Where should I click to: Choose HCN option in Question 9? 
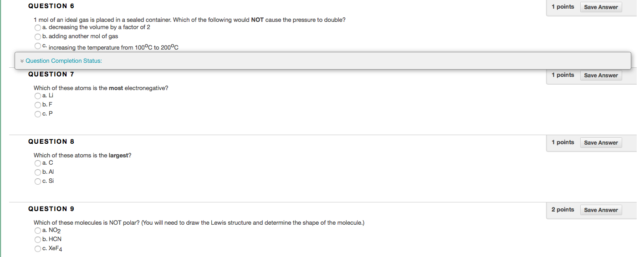coord(38,239)
